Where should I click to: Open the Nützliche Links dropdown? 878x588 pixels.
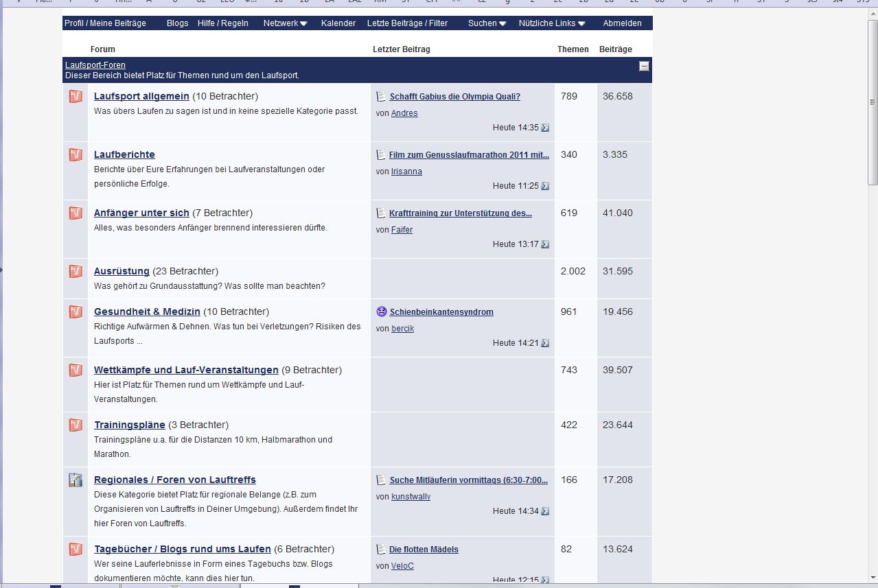pyautogui.click(x=552, y=23)
